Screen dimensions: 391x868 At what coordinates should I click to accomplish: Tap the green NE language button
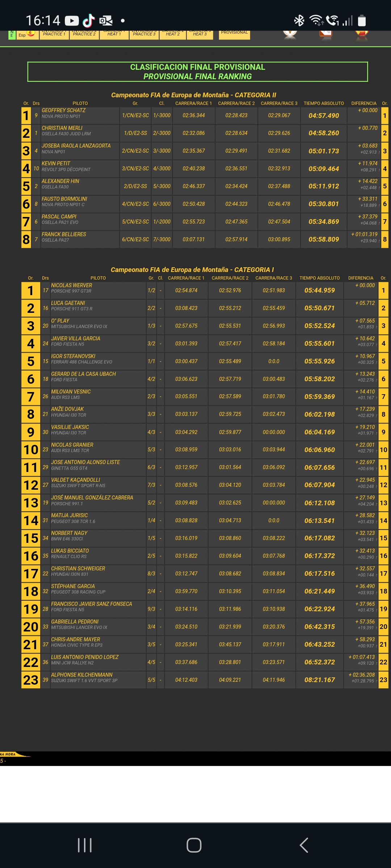tap(12, 34)
